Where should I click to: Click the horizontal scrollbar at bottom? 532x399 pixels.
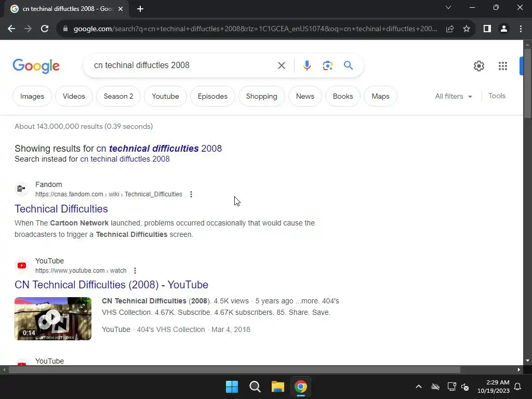(x=234, y=370)
